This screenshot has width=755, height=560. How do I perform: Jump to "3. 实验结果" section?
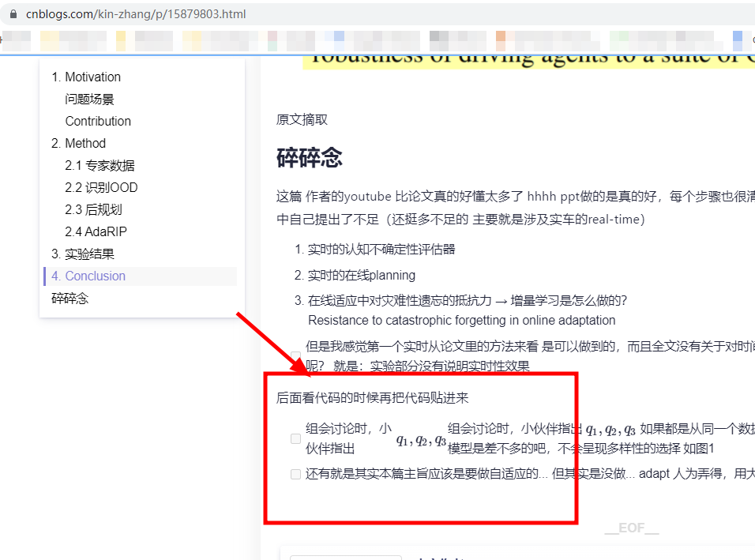(x=85, y=254)
